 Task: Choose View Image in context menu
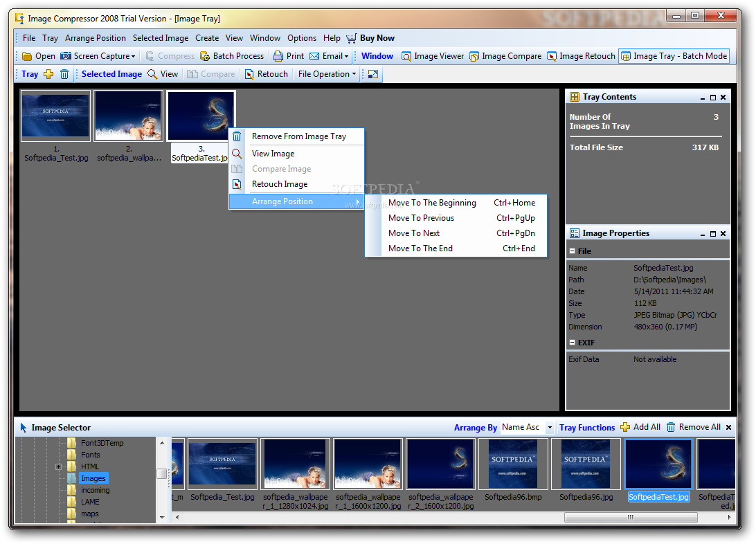(296, 154)
